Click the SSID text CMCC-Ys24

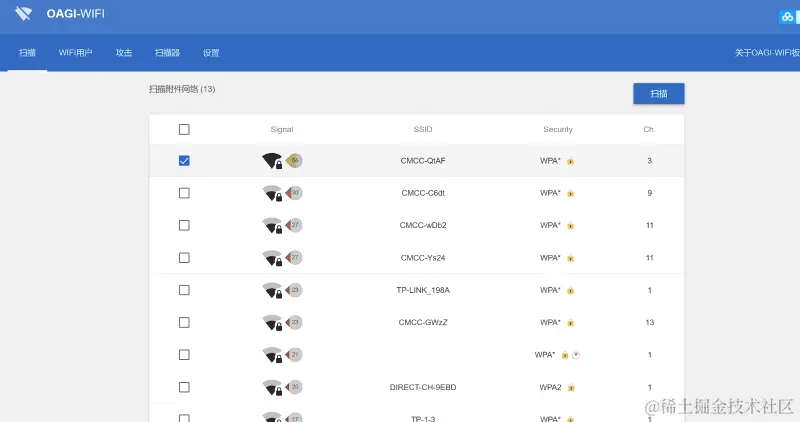click(423, 258)
